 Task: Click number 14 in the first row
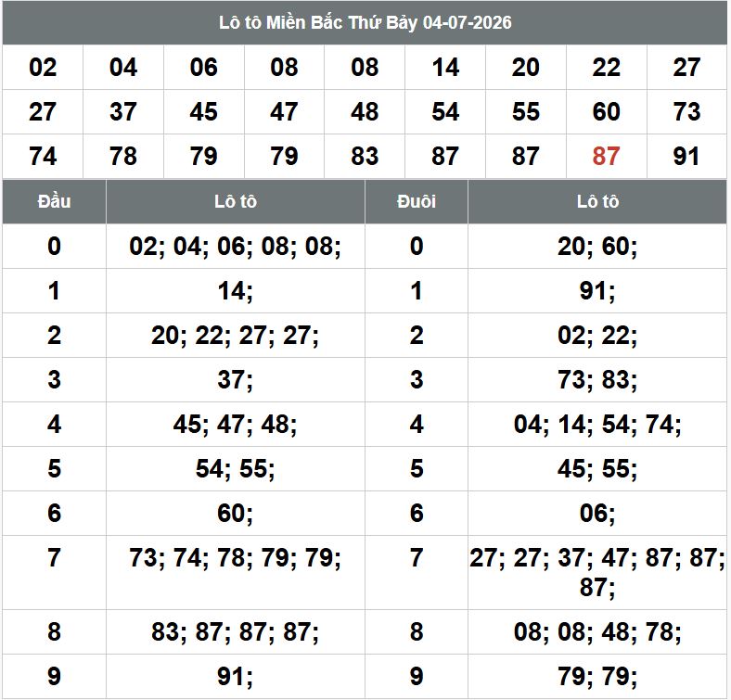coord(445,67)
